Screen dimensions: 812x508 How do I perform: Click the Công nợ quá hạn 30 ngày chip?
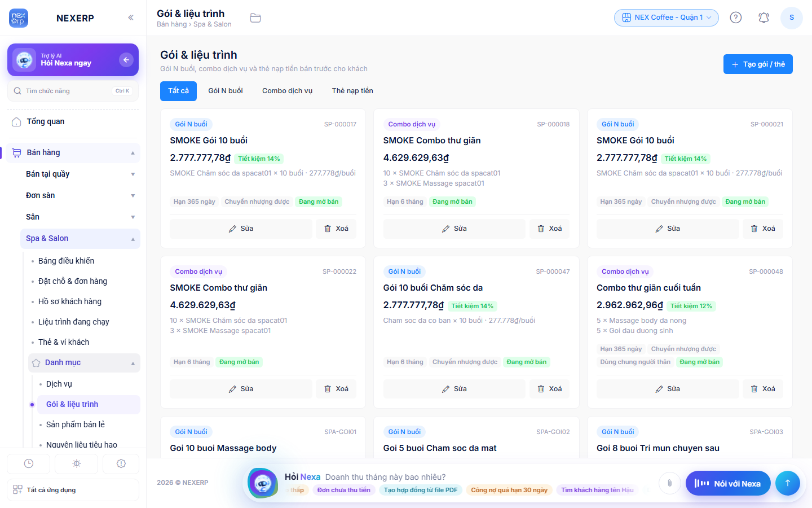click(x=509, y=490)
